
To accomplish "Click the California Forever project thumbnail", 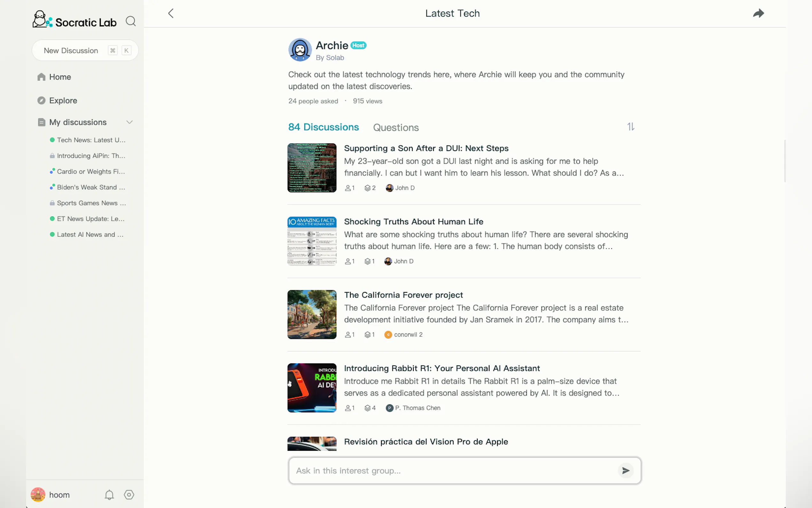I will 311,314.
